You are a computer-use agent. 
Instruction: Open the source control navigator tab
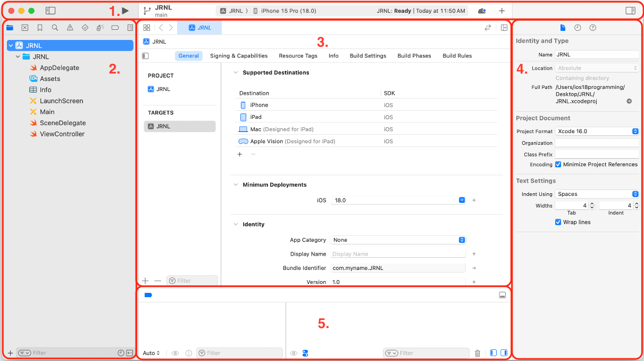(x=24, y=28)
